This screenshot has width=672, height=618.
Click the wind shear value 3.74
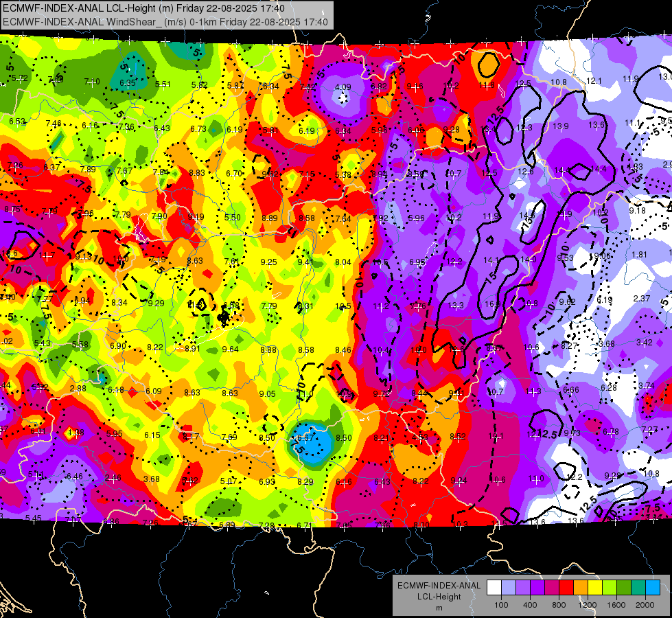[x=647, y=386]
